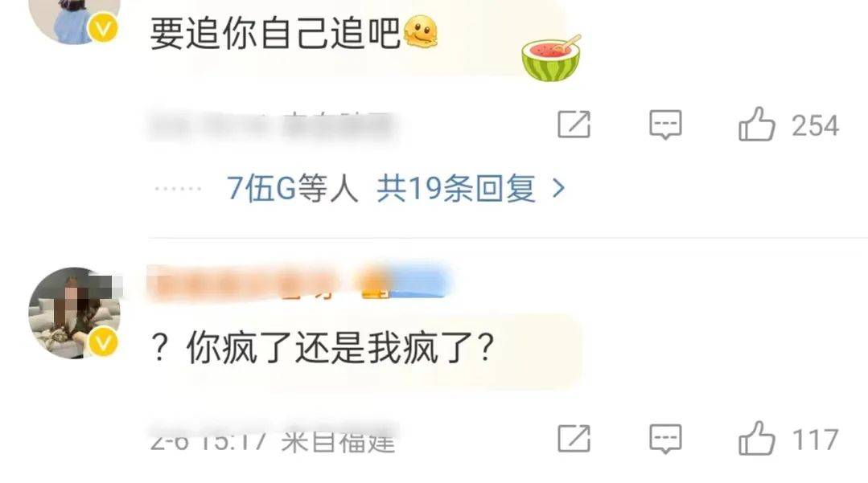Open first commenter's avatar at top
Screen dimensions: 868x483
click(x=74, y=21)
